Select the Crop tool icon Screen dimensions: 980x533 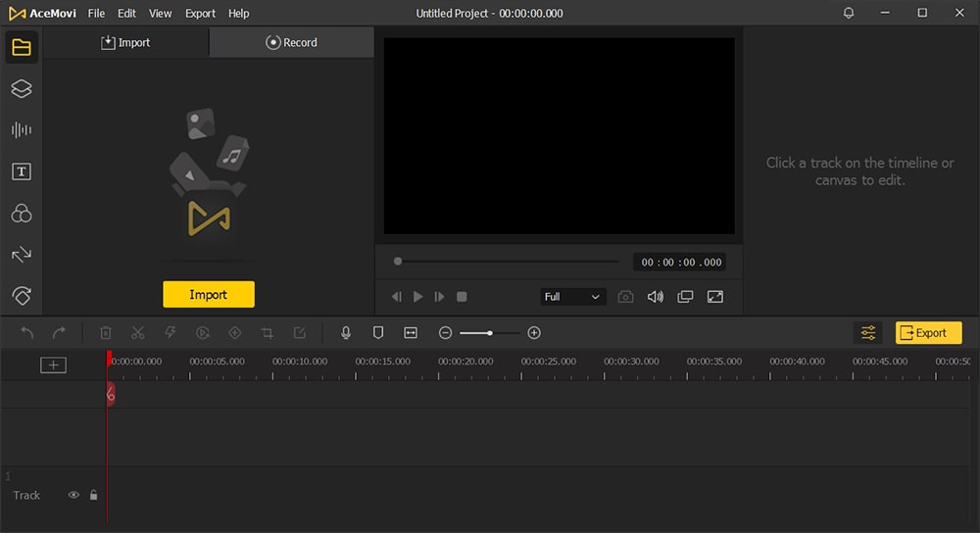point(268,333)
